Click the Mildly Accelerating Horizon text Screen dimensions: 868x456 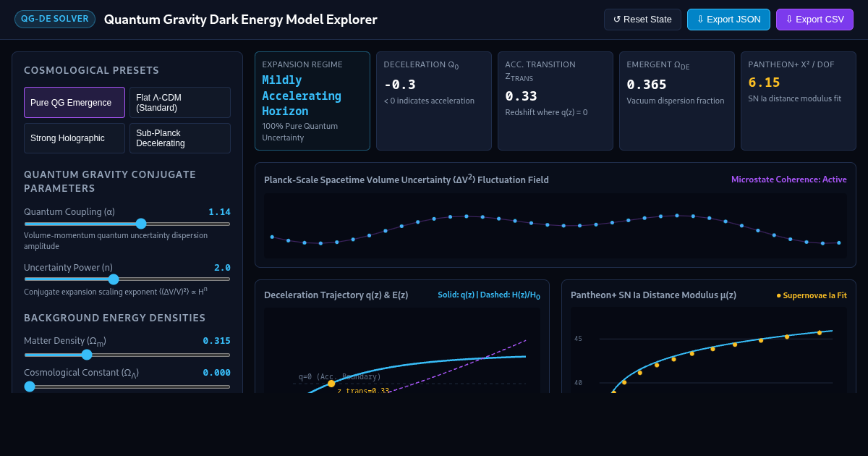[x=302, y=96]
